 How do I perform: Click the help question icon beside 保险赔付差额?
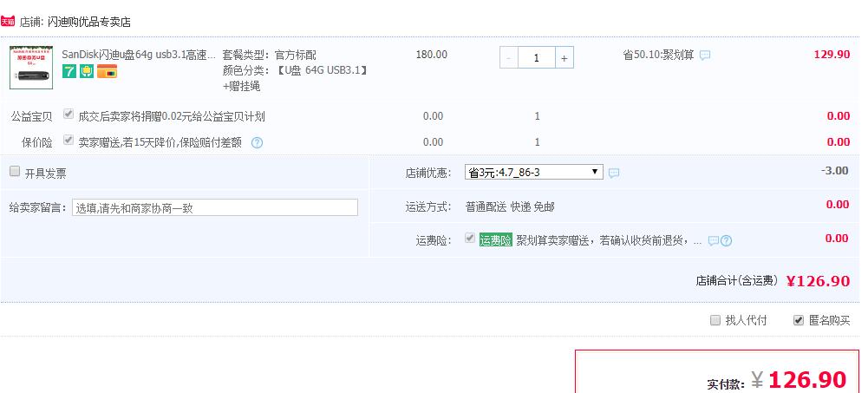[257, 143]
